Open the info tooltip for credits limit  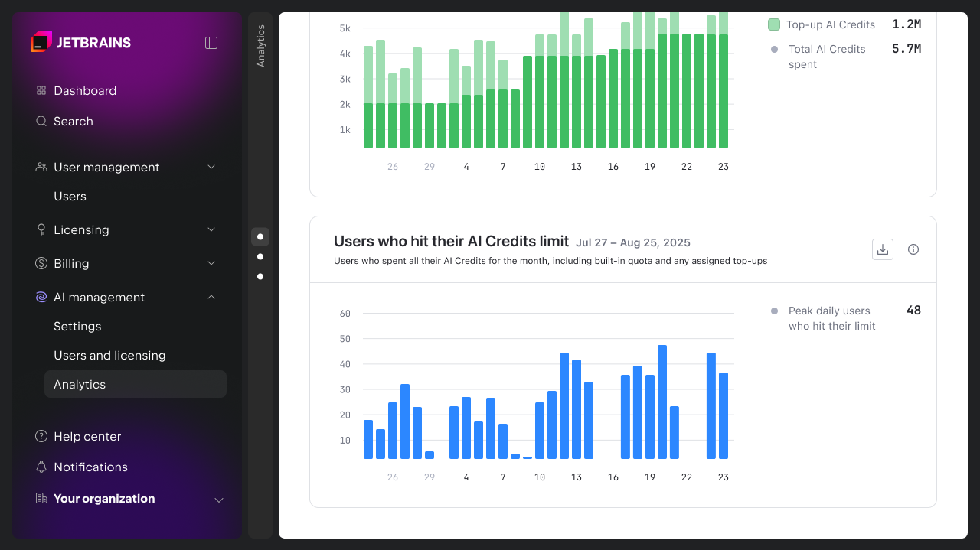(x=913, y=249)
